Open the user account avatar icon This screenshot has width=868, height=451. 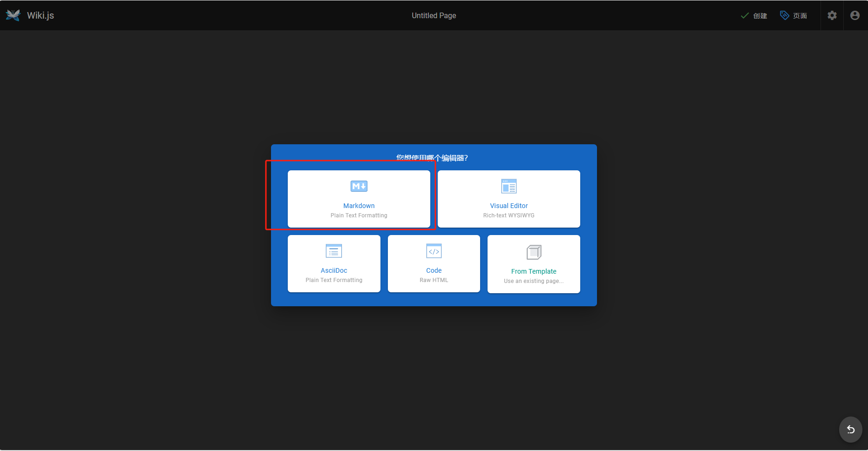click(x=855, y=15)
